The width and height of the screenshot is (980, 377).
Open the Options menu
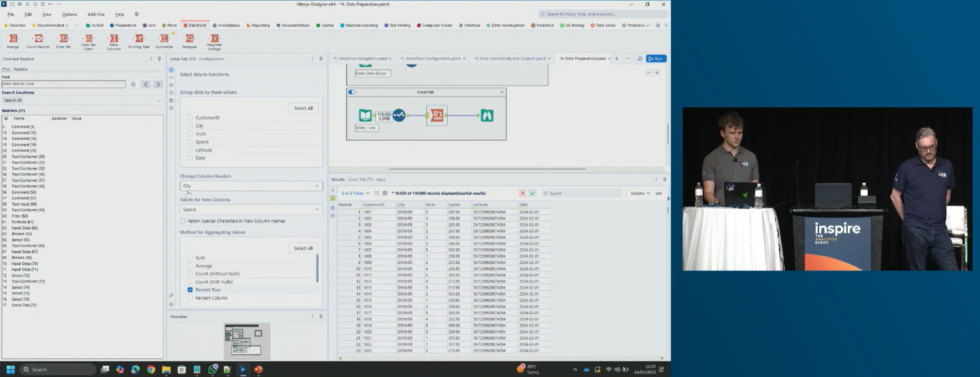70,14
